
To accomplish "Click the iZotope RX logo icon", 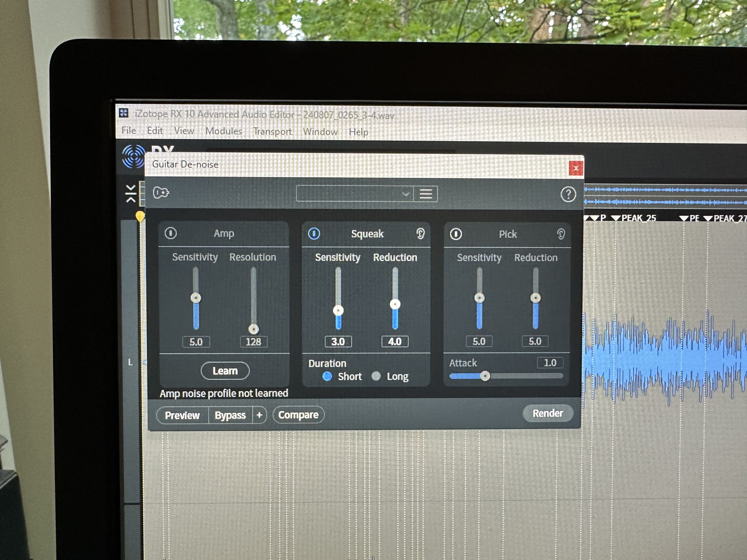I will point(134,156).
